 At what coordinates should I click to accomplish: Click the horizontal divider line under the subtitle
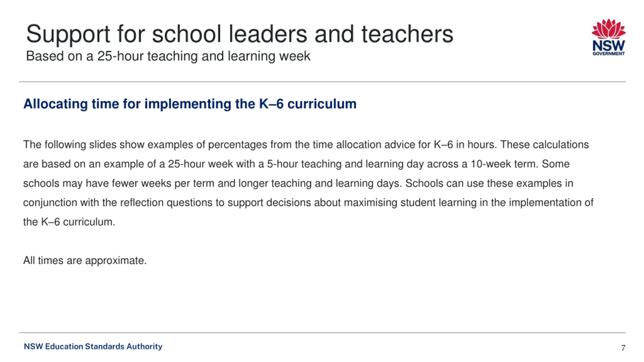click(x=322, y=82)
